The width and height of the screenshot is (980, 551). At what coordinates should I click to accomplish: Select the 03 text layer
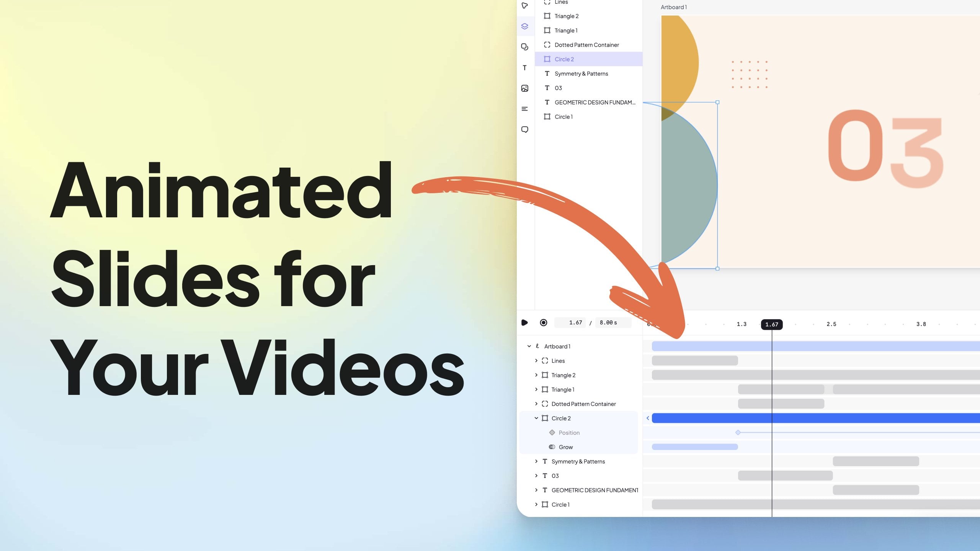[x=589, y=88]
